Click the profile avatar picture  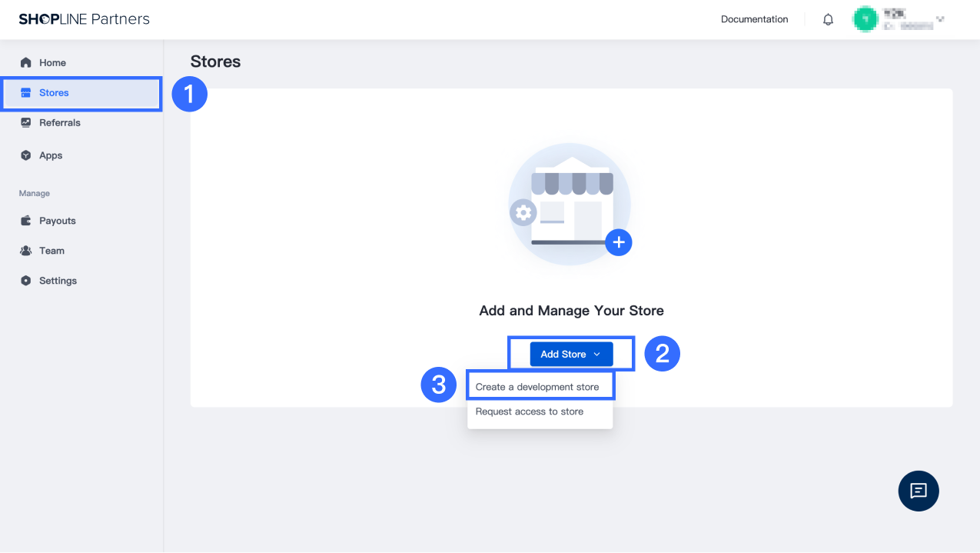point(865,18)
